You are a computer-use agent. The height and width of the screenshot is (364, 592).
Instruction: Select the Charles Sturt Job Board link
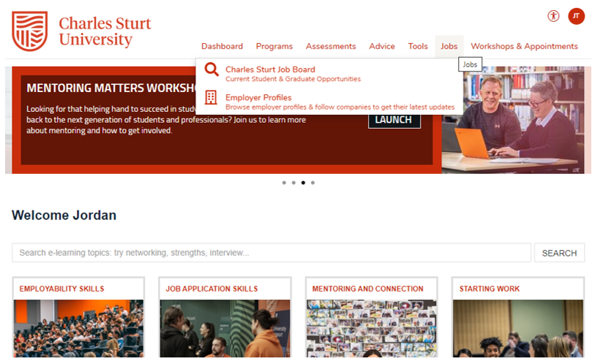pos(270,69)
